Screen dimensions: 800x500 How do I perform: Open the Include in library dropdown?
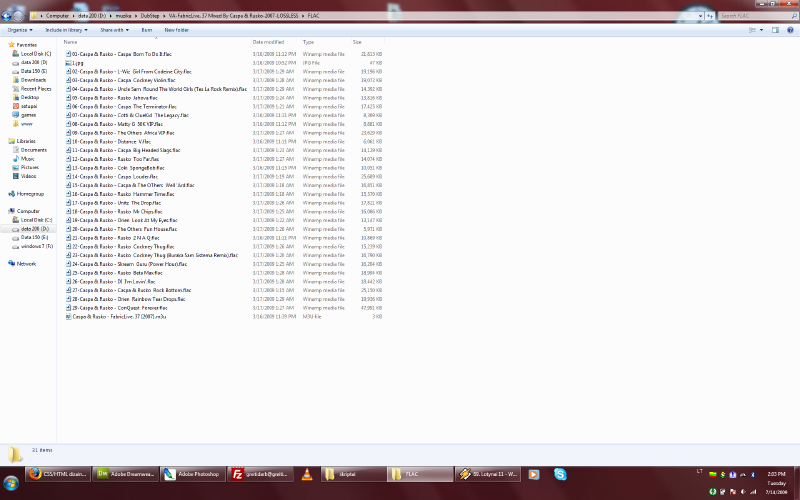pyautogui.click(x=66, y=30)
